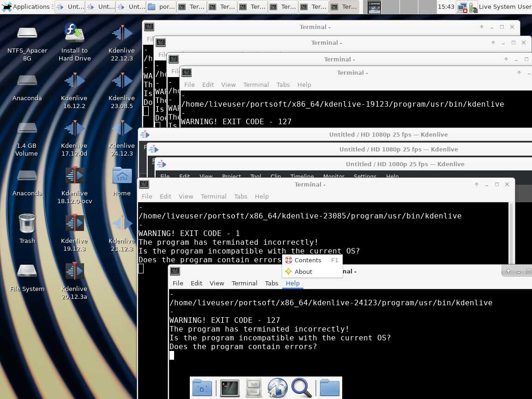Select the Kdenlive 17.12.0d desktop icon
The image size is (532, 399).
coord(74,128)
